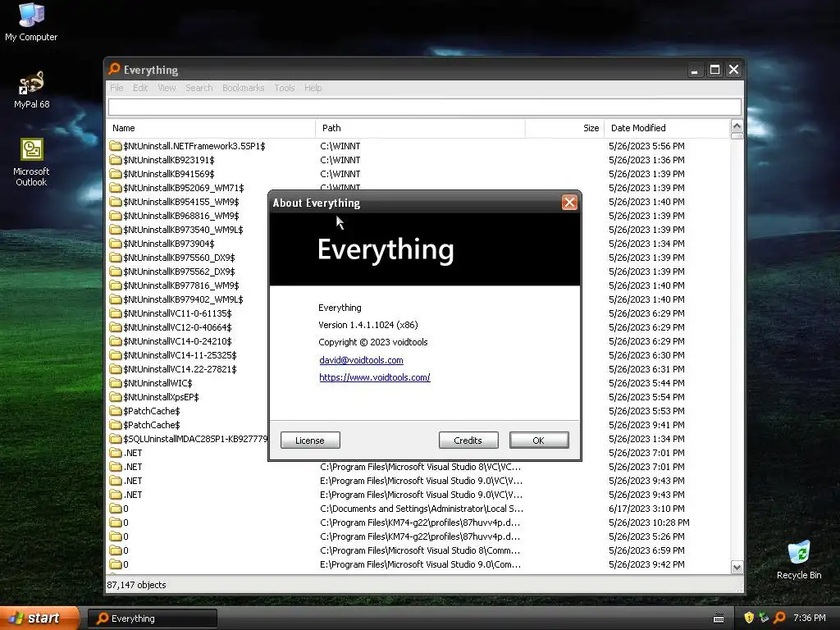Select folder icon for $NtUninstall.NETFramework3.5SP1$
The width and height of the screenshot is (840, 630).
point(115,146)
